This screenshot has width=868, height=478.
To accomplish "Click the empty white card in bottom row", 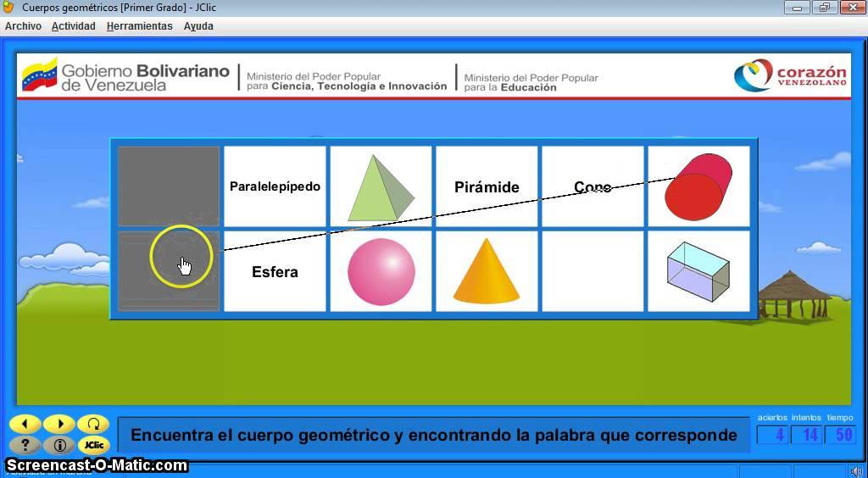I will click(593, 271).
